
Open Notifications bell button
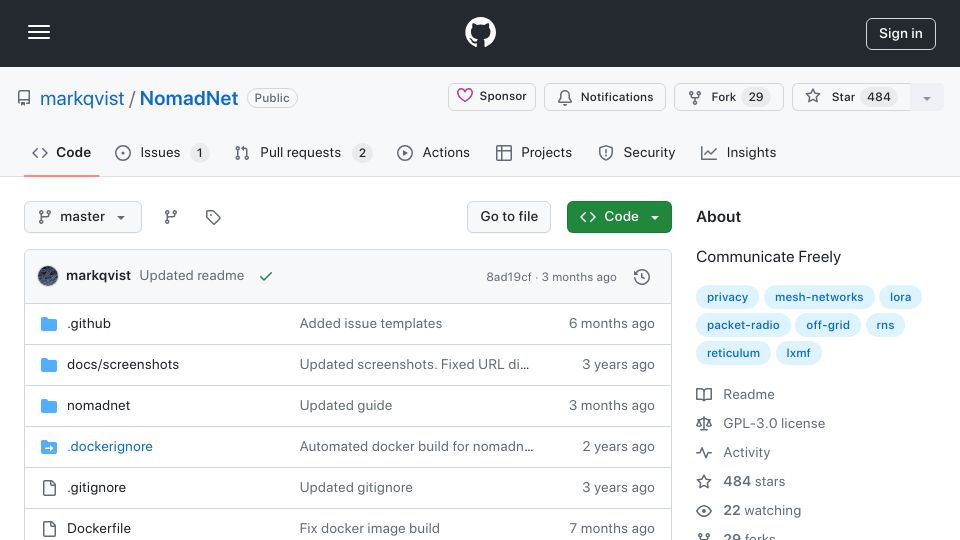coord(604,97)
